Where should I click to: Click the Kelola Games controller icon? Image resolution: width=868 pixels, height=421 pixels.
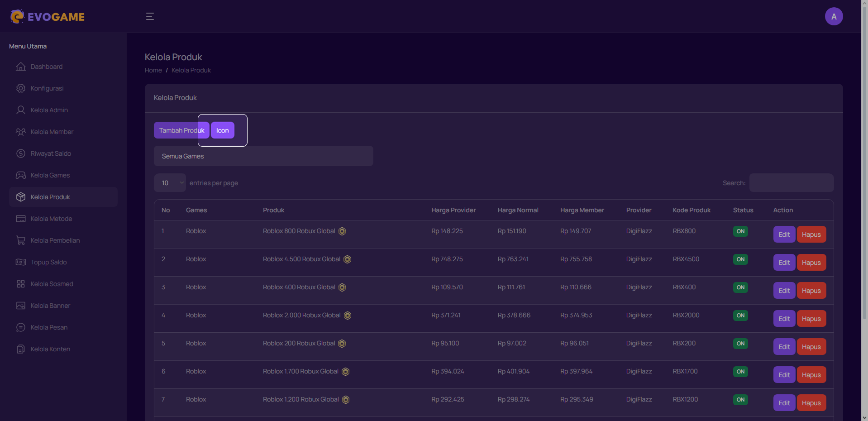click(x=21, y=175)
